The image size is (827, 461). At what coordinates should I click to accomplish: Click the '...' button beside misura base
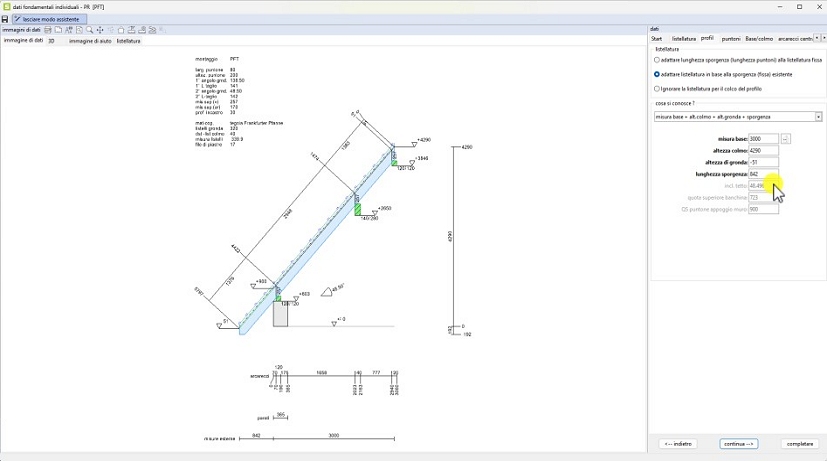pos(786,139)
